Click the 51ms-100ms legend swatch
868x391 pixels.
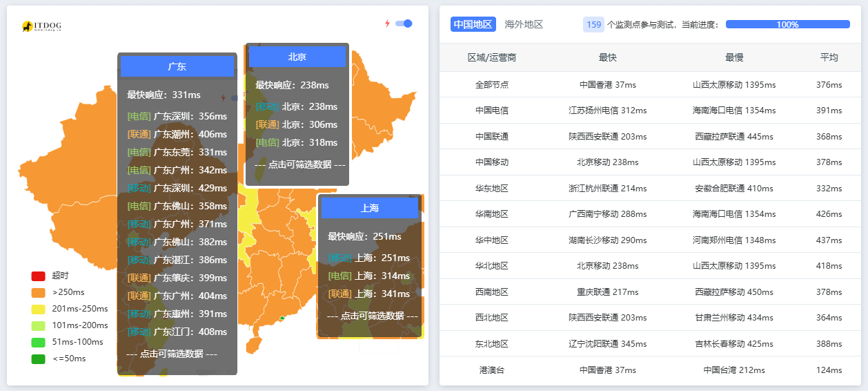38,342
